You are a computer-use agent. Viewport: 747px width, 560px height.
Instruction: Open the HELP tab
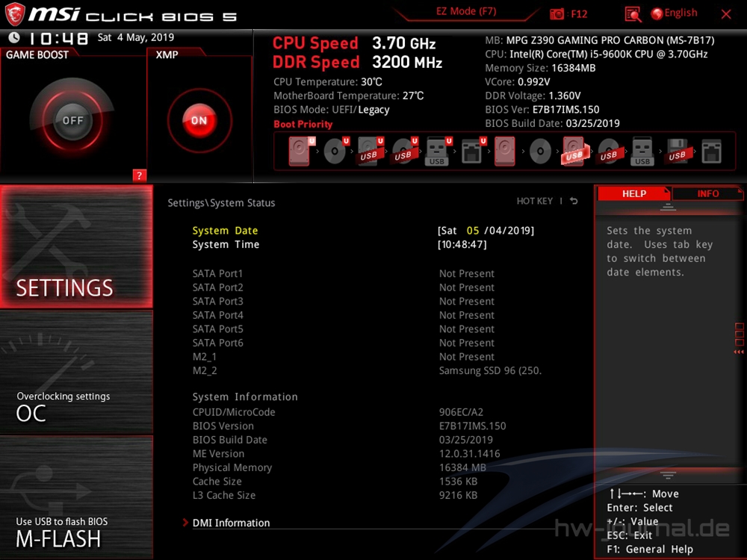pos(634,194)
